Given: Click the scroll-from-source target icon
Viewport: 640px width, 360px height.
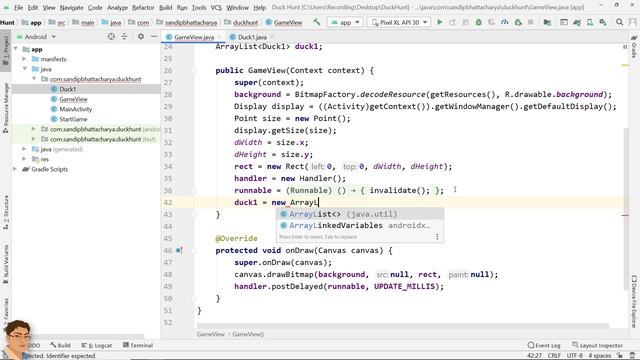Looking at the screenshot, I should tap(111, 36).
